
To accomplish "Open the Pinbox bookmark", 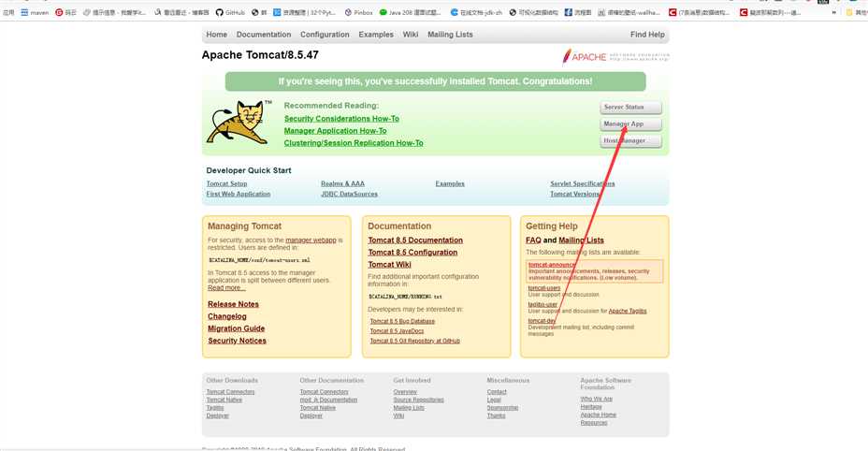I will 359,12.
